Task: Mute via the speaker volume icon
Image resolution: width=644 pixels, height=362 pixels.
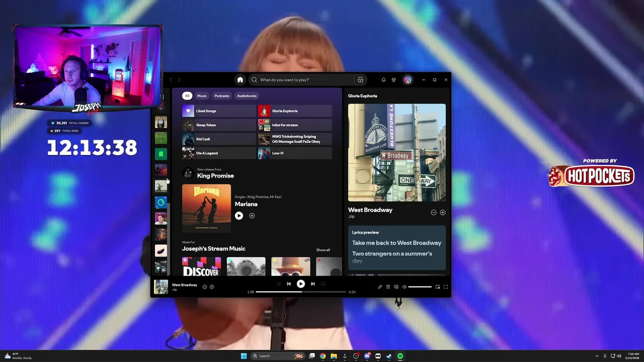Action: pyautogui.click(x=404, y=287)
